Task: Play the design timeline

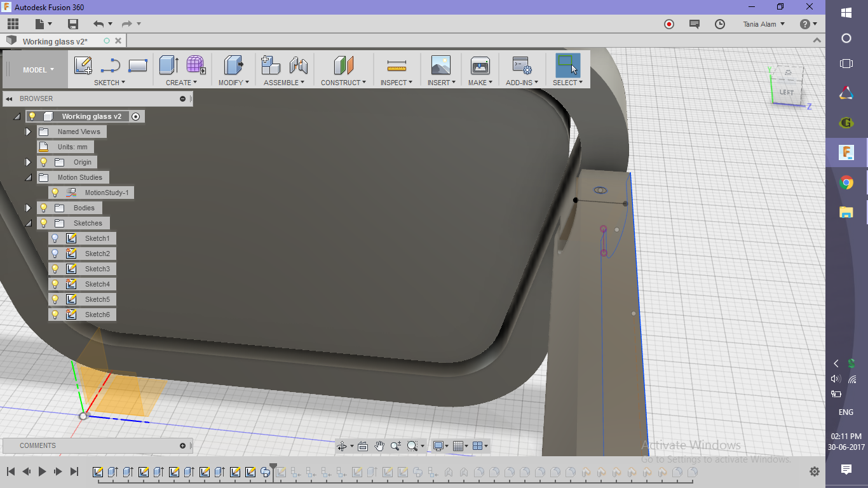Action: click(43, 471)
